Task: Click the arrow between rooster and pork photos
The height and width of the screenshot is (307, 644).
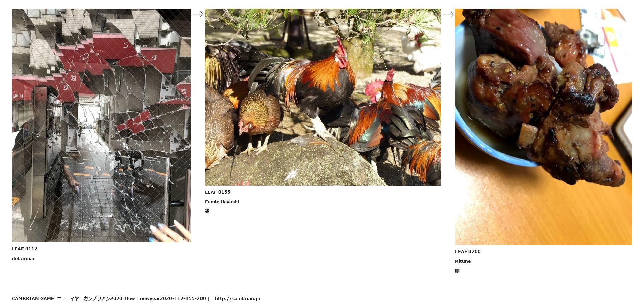Action: pos(448,14)
